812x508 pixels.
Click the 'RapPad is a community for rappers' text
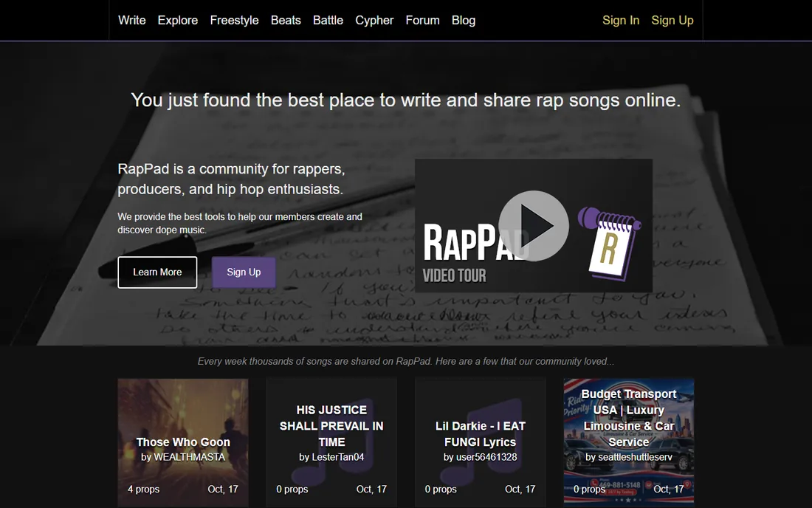click(x=231, y=179)
